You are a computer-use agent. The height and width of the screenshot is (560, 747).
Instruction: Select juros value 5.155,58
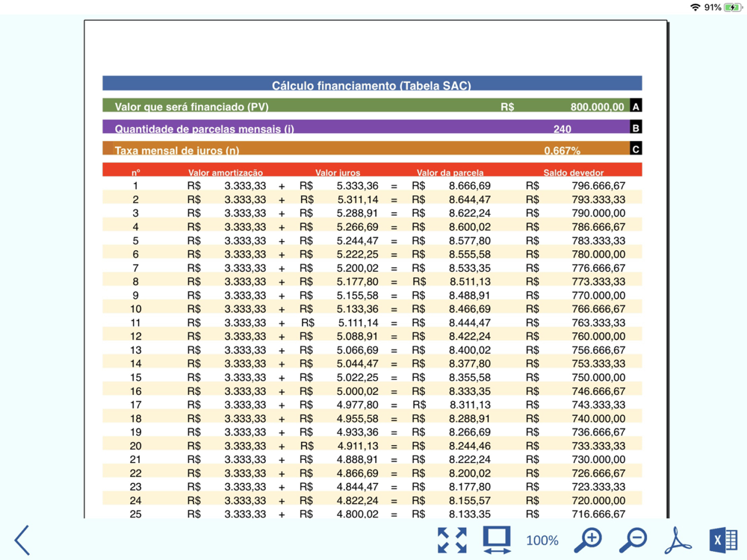click(357, 295)
